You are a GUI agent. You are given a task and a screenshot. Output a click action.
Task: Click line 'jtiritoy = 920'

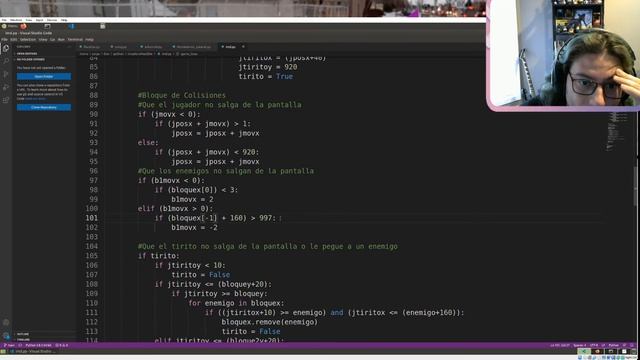(x=268, y=67)
